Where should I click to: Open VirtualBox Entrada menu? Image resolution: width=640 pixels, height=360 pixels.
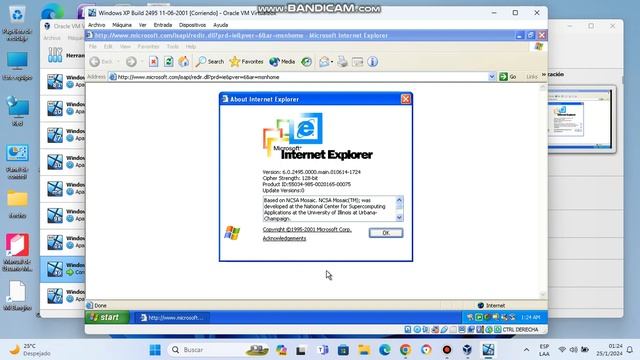pyautogui.click(x=162, y=25)
